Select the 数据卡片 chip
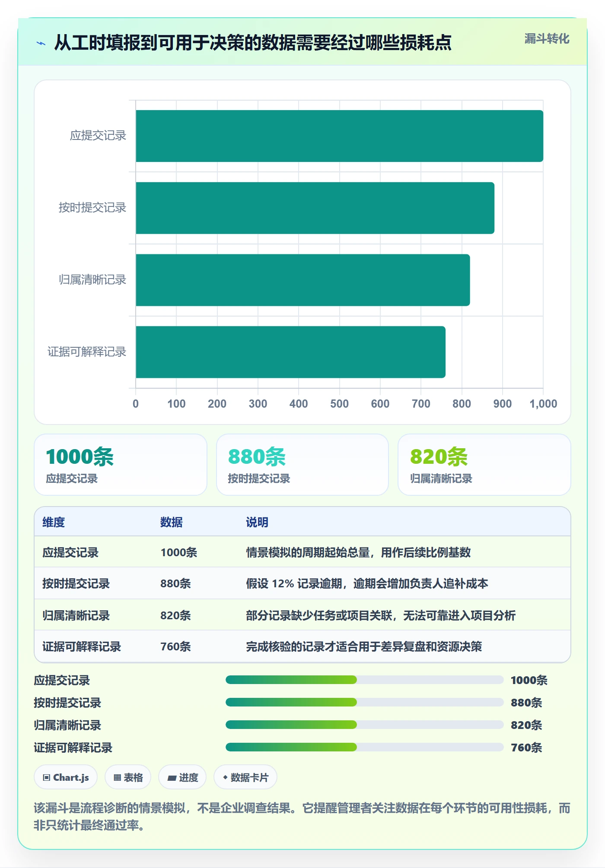Image resolution: width=605 pixels, height=868 pixels. 245,777
